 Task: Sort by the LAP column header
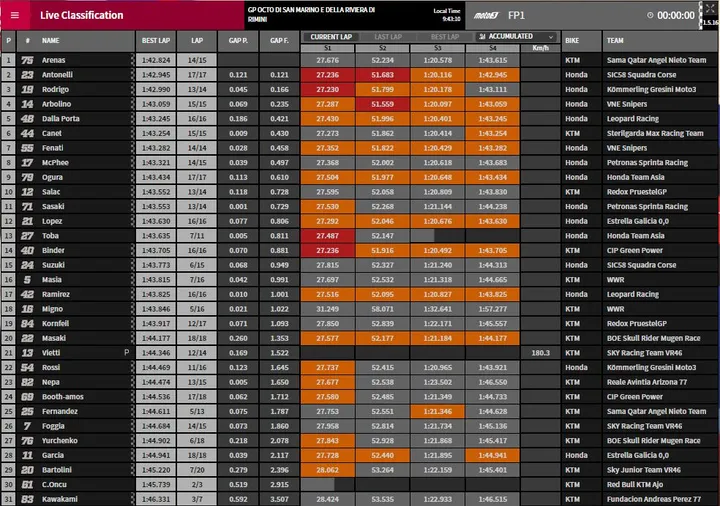[197, 40]
